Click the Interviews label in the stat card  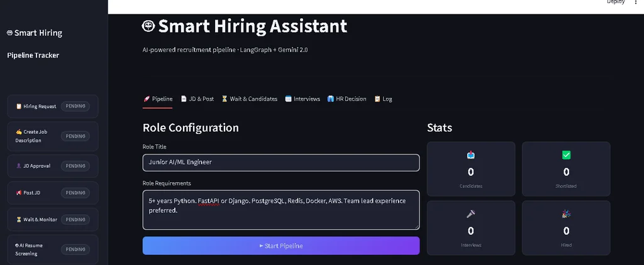pos(470,246)
